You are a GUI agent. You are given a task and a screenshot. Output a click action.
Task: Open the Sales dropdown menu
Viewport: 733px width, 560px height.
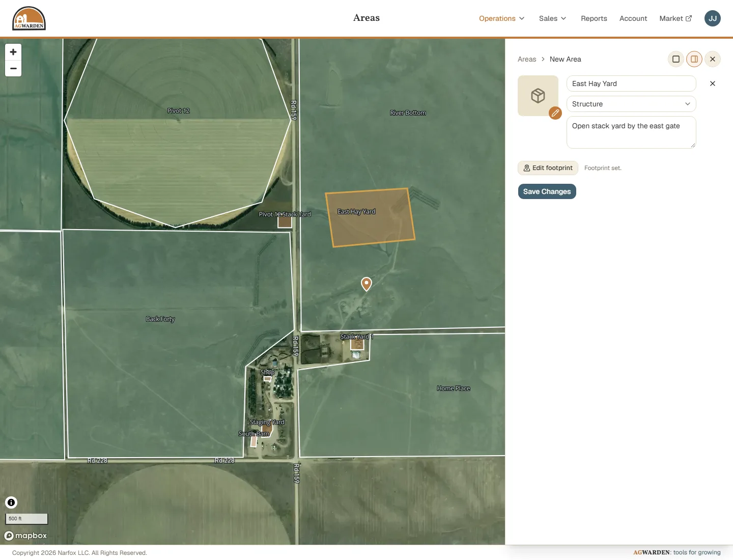[x=552, y=18]
